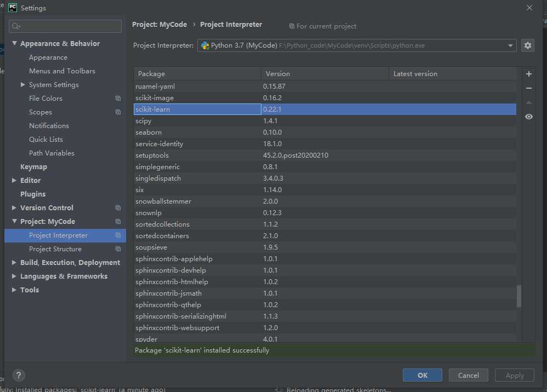The width and height of the screenshot is (547, 392).
Task: Select the sortedcollections package row
Action: pyautogui.click(x=325, y=224)
